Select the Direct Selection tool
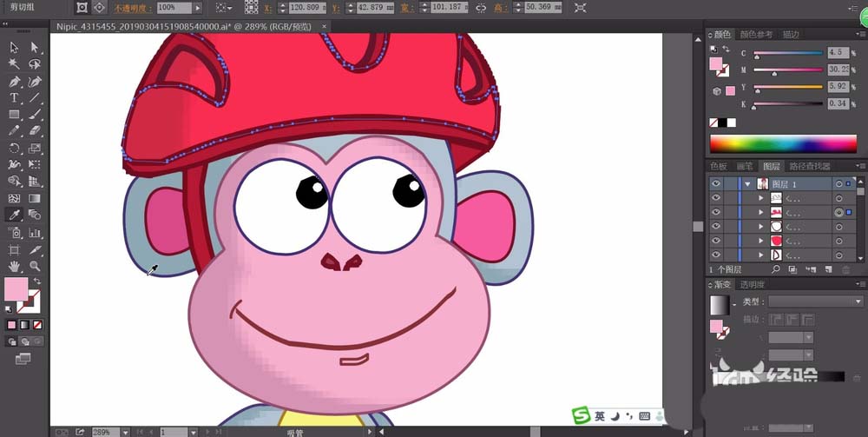This screenshot has height=437, width=868. point(35,48)
